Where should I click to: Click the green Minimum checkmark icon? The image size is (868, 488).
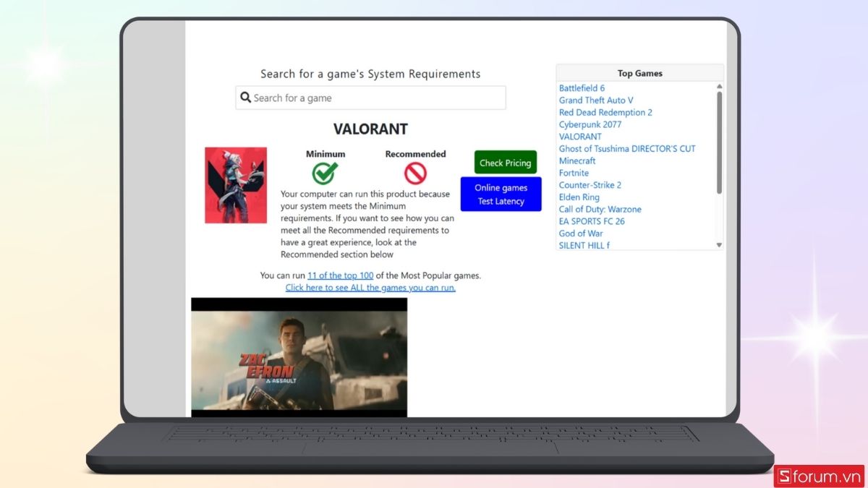(x=325, y=173)
